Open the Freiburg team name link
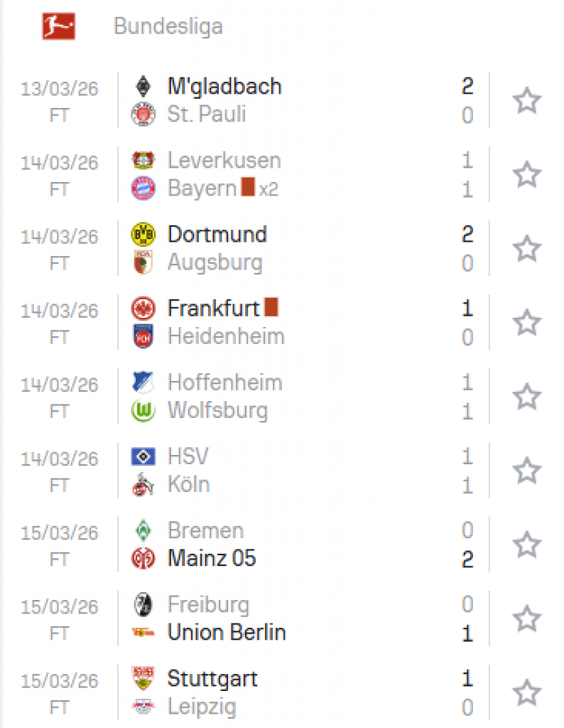 [x=208, y=604]
